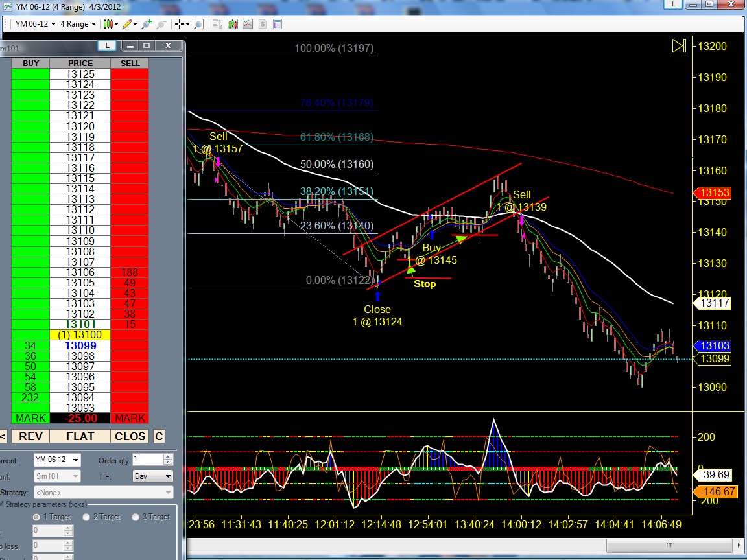This screenshot has width=747, height=560.
Task: Click the white 13117 price marker on axis
Action: (x=712, y=303)
